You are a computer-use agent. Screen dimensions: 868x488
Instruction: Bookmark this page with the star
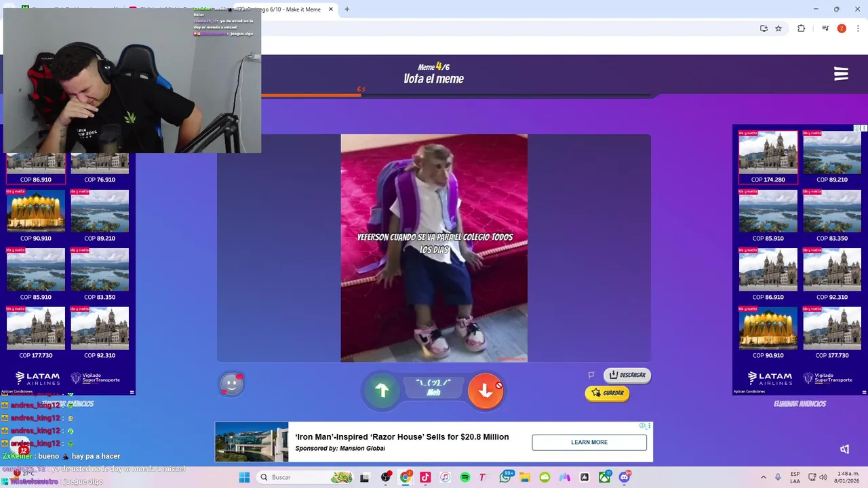pos(778,28)
